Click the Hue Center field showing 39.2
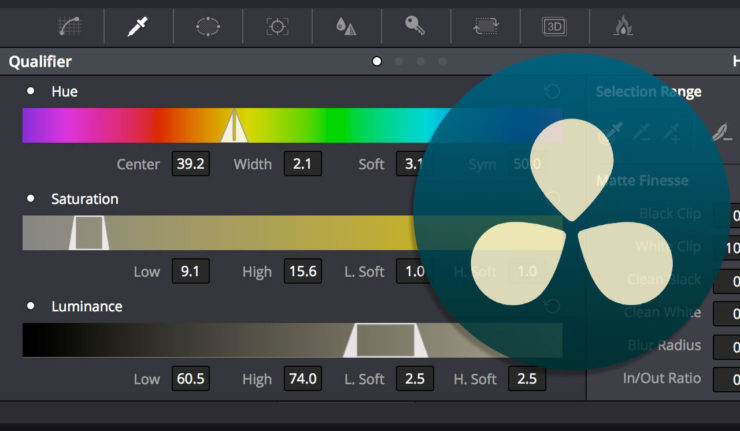Viewport: 740px width, 431px height. pos(191,164)
